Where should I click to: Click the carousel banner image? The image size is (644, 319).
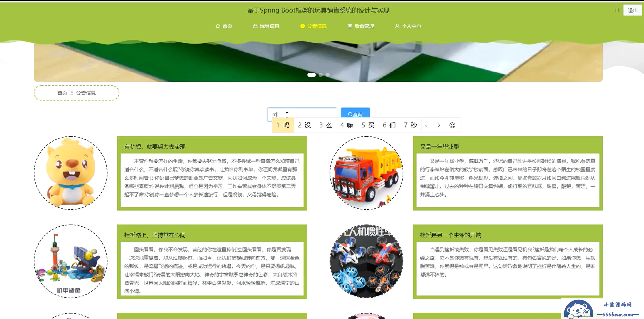point(318,61)
